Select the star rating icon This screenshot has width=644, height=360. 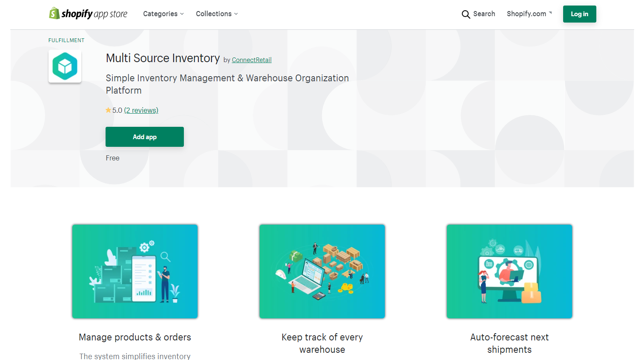109,110
